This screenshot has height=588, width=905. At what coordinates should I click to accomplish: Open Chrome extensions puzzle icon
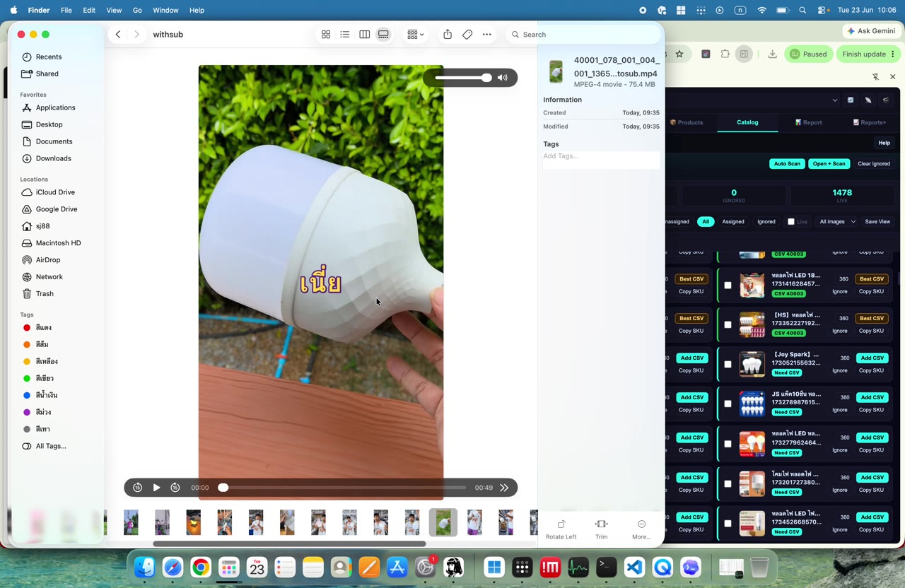pyautogui.click(x=725, y=54)
